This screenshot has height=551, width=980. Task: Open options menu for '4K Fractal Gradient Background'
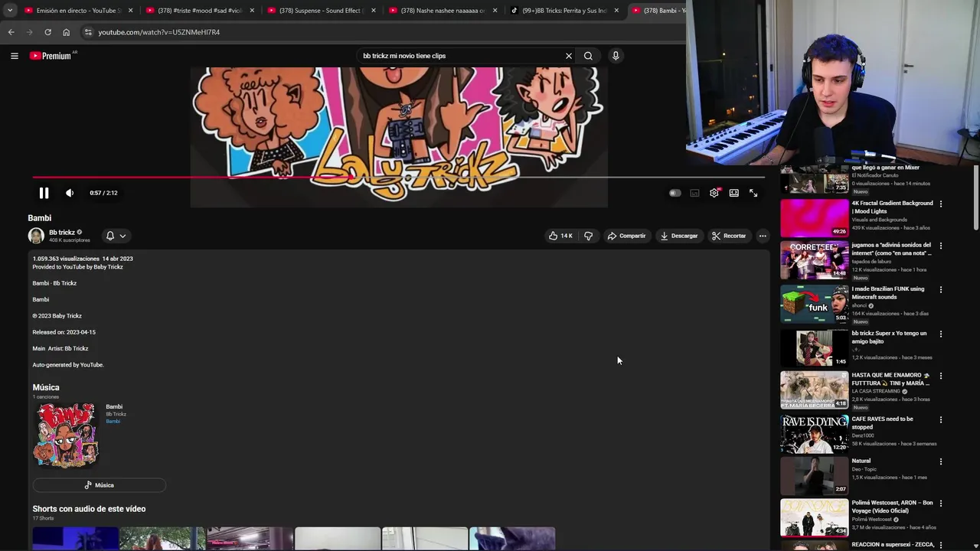tap(941, 204)
